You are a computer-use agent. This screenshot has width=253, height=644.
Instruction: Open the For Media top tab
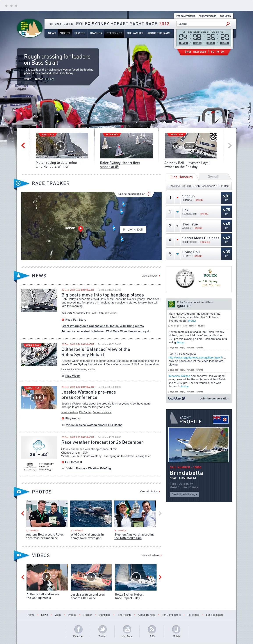pyautogui.click(x=225, y=16)
